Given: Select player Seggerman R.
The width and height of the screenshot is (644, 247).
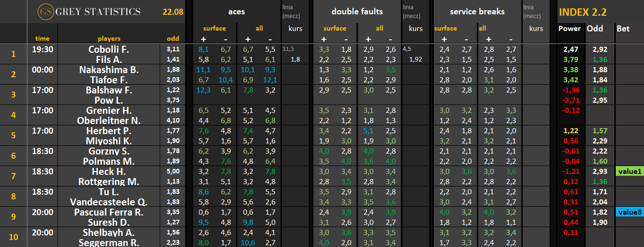Looking at the screenshot, I should coord(109,242).
